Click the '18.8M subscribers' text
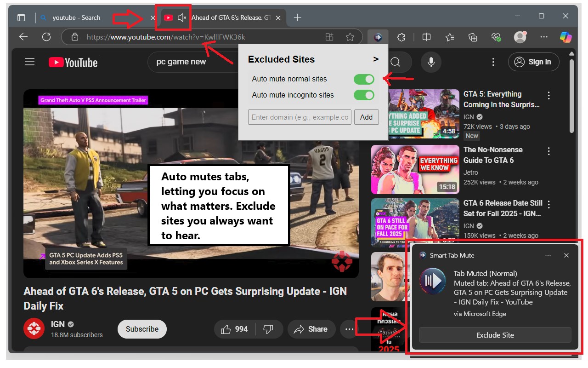Viewport: 588px width, 368px height. [77, 335]
